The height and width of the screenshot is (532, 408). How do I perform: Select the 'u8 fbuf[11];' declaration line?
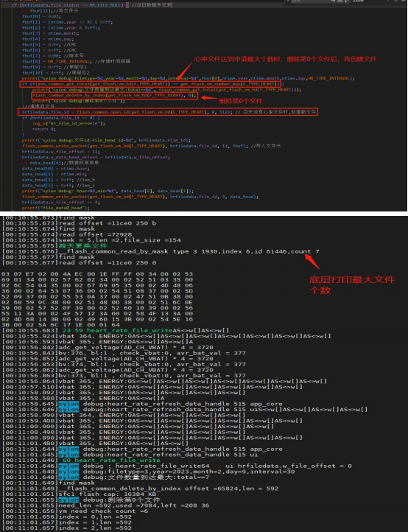pyautogui.click(x=50, y=11)
